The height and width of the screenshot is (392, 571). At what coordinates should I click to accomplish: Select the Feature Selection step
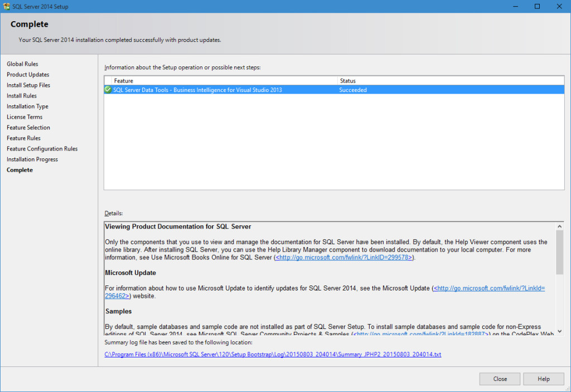tap(28, 127)
